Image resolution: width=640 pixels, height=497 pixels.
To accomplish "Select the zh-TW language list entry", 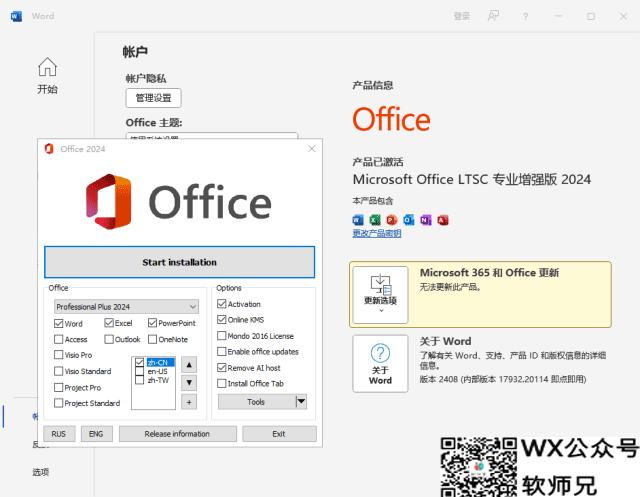I will click(158, 380).
